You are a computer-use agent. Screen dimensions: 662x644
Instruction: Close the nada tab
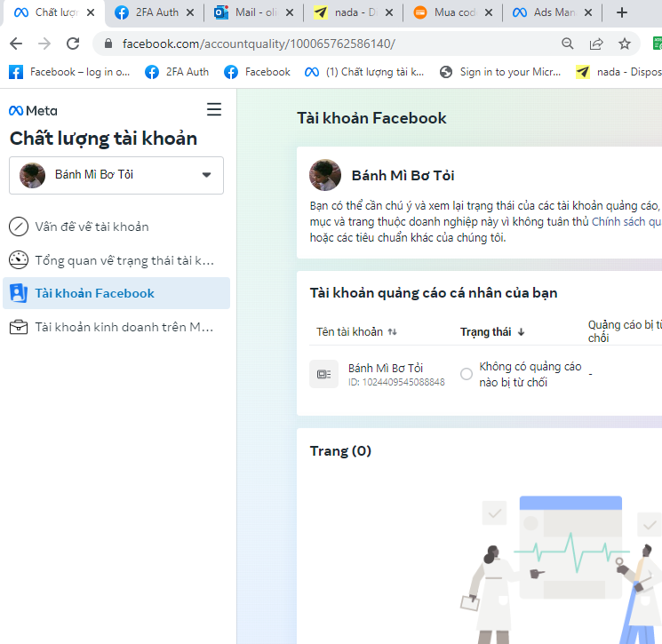pyautogui.click(x=389, y=12)
